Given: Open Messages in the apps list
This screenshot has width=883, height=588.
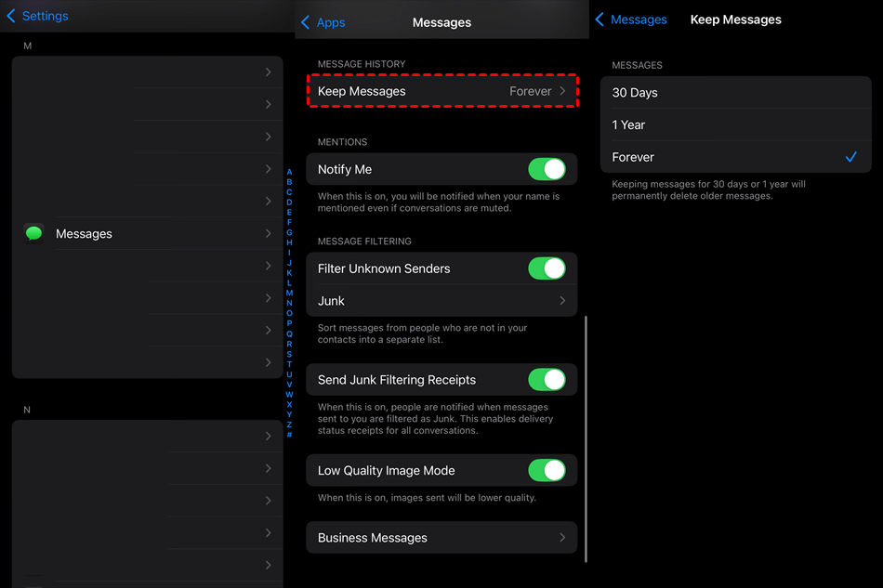Looking at the screenshot, I should coord(148,233).
